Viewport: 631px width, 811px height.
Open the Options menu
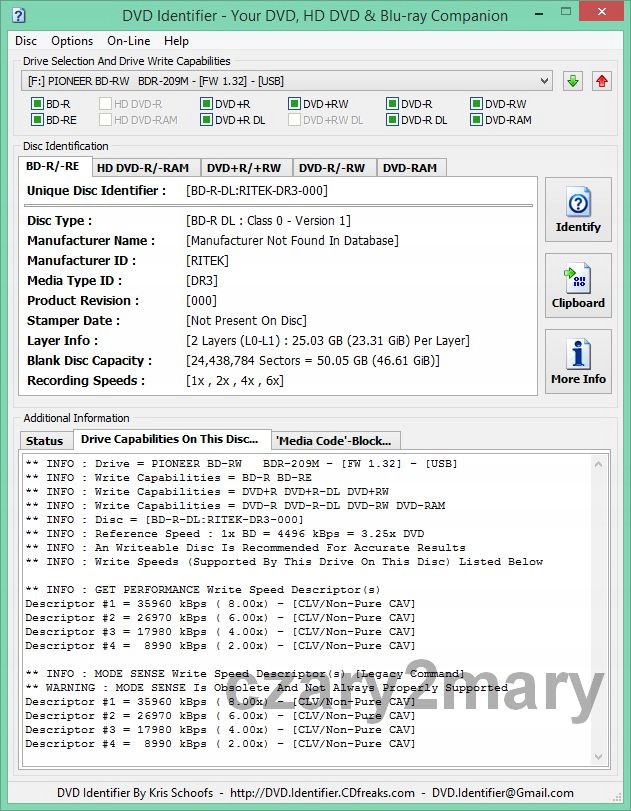tap(72, 41)
